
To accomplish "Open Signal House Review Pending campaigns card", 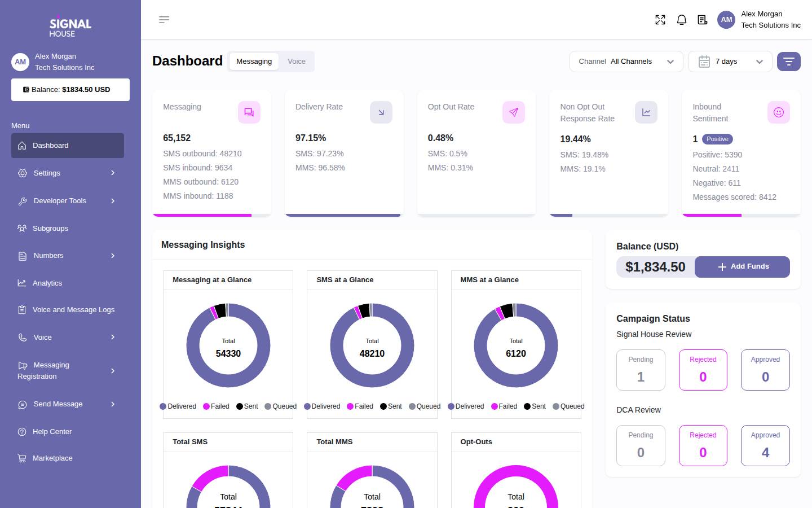I will coord(641,370).
